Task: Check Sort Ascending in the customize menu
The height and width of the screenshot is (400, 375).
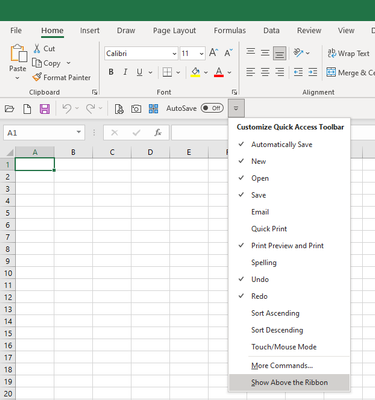Action: coord(289,313)
